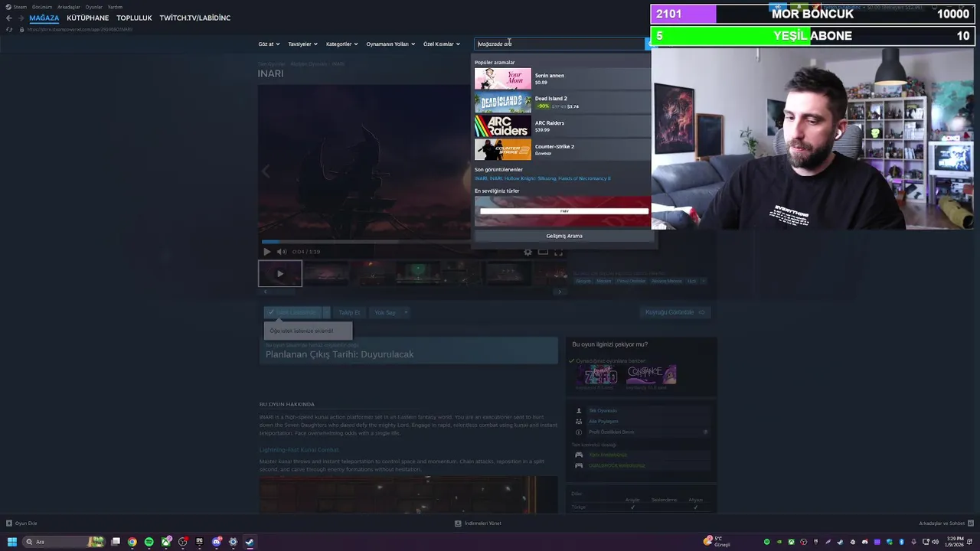Screen dimensions: 980x551
Task: Open the taskbar weather widget
Action: click(718, 542)
